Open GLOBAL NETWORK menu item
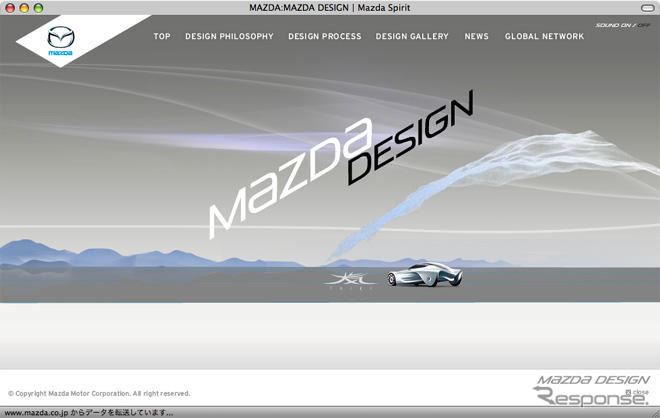This screenshot has width=660, height=418. [x=544, y=36]
